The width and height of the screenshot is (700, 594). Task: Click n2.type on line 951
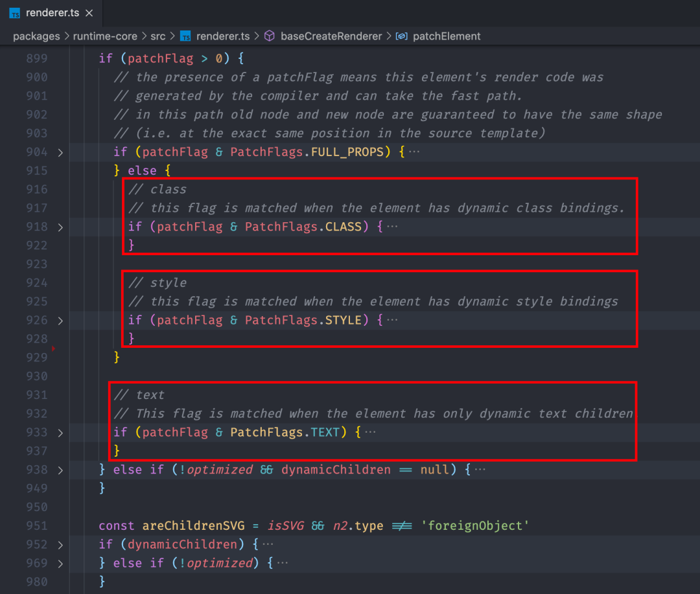pyautogui.click(x=358, y=526)
